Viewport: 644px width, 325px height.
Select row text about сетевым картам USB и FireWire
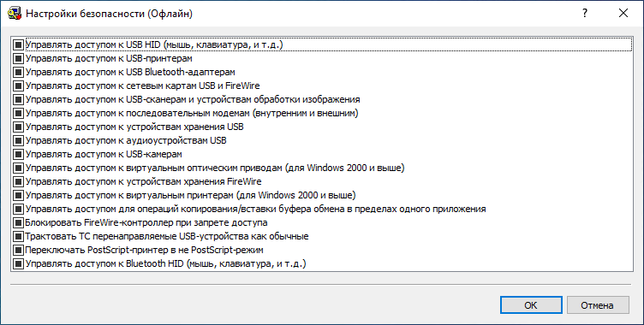(x=142, y=86)
